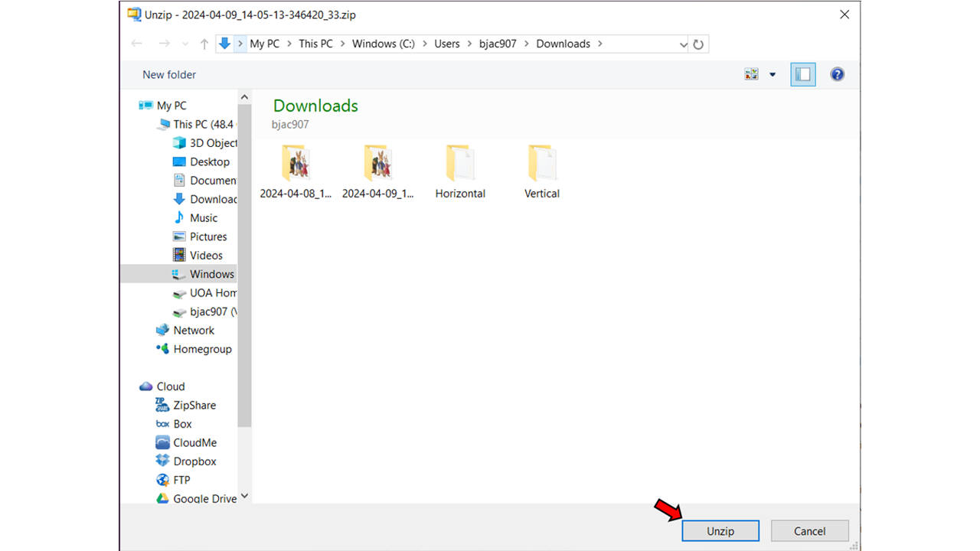
Task: Click the forward navigation arrow
Action: point(164,44)
